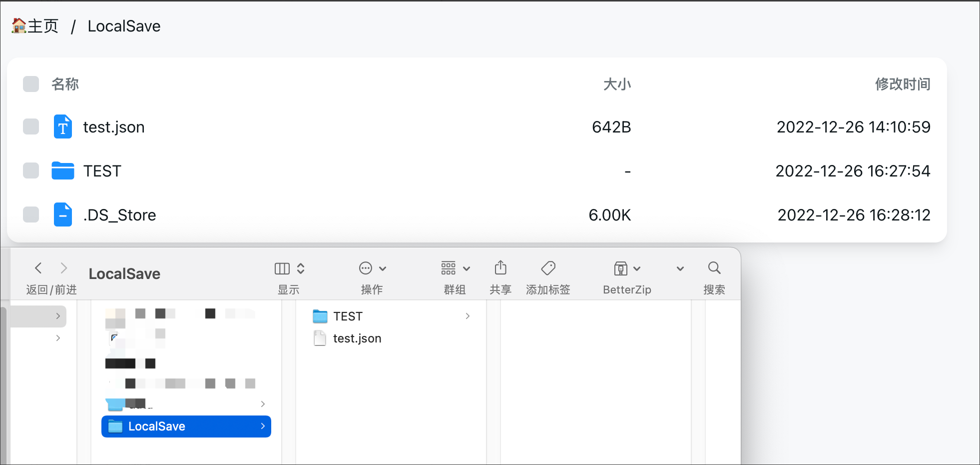
Task: Open the TEST folder in web list
Action: click(x=102, y=171)
